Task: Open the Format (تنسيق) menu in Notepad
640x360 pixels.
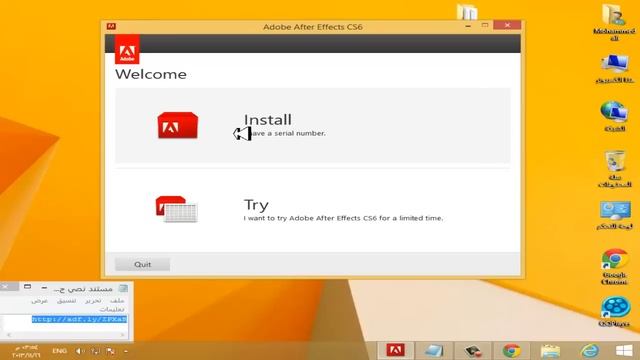Action: click(67, 300)
